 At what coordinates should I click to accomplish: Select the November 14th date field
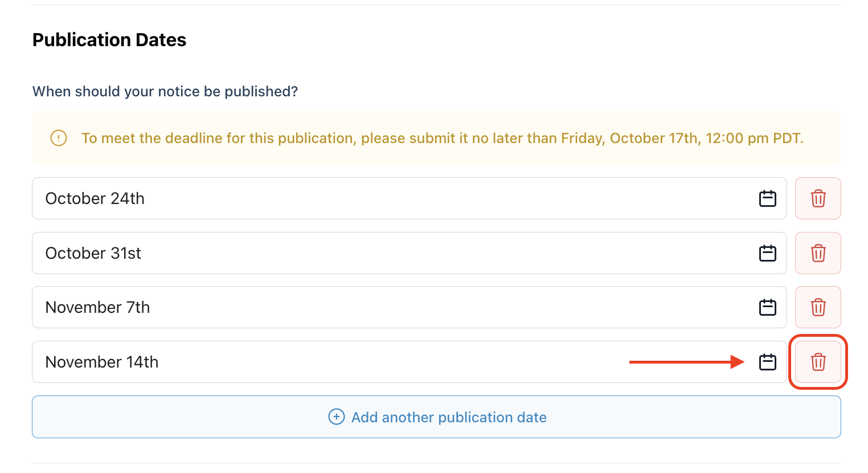[x=342, y=362]
